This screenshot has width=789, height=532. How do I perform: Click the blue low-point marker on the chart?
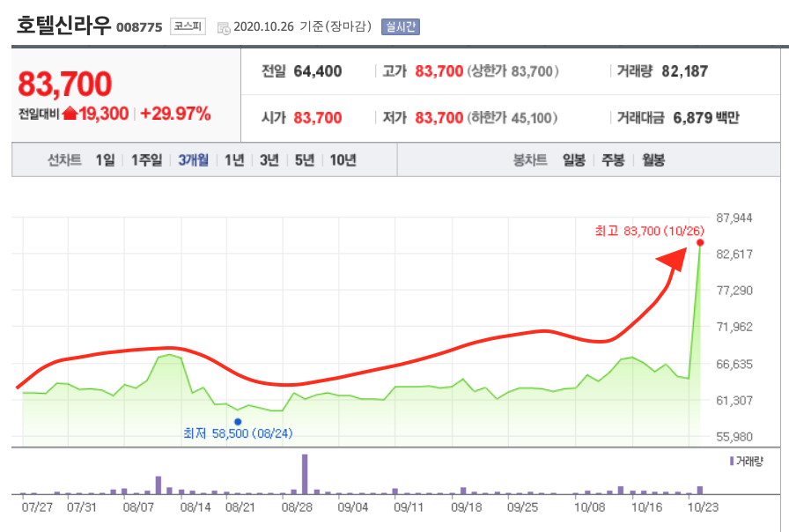[x=238, y=422]
